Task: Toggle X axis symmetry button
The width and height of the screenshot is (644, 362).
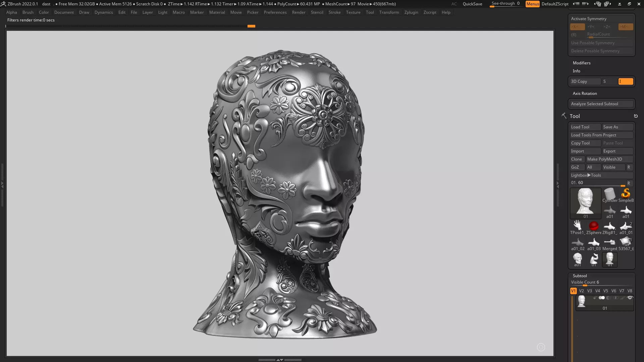Action: click(x=577, y=27)
